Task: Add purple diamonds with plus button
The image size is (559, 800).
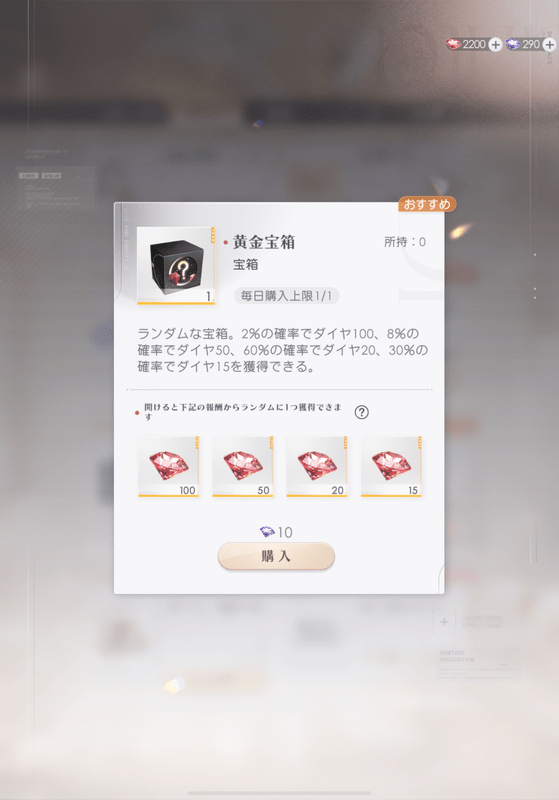Action: coord(549,44)
